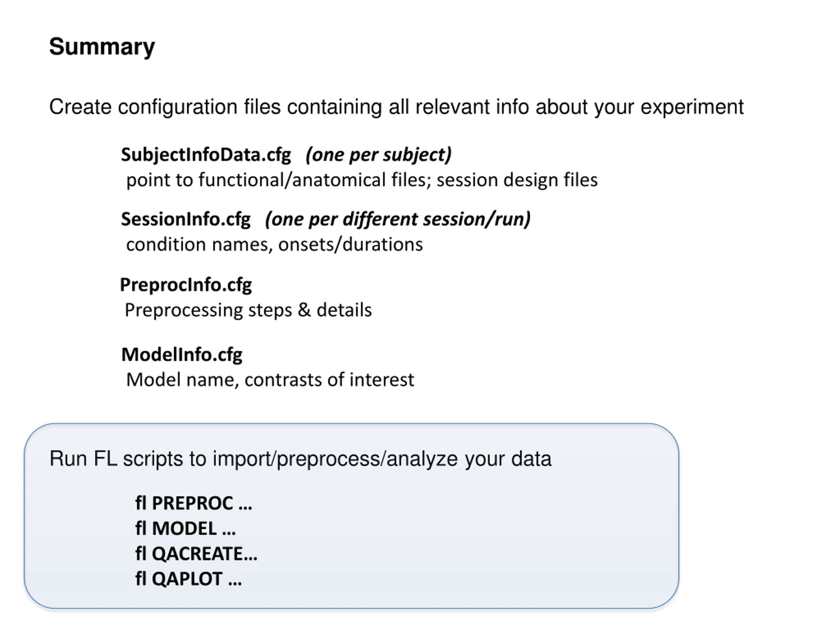840x630 pixels.
Task: Click the Summary heading
Action: pos(102,47)
